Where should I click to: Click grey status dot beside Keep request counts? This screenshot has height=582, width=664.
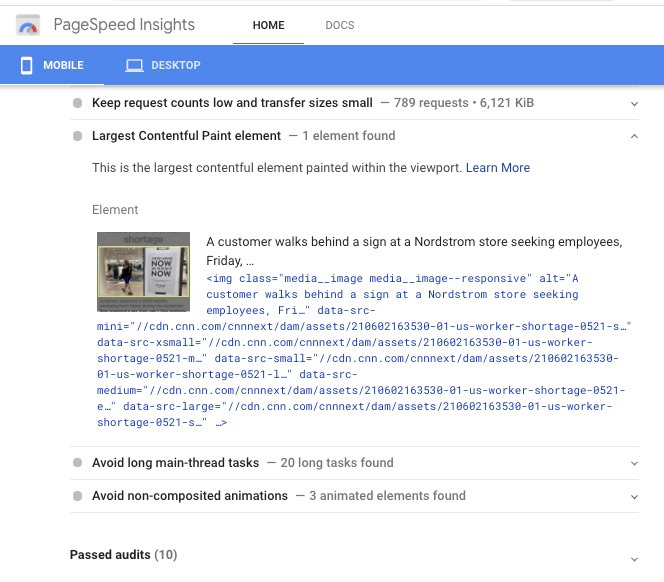pyautogui.click(x=77, y=103)
